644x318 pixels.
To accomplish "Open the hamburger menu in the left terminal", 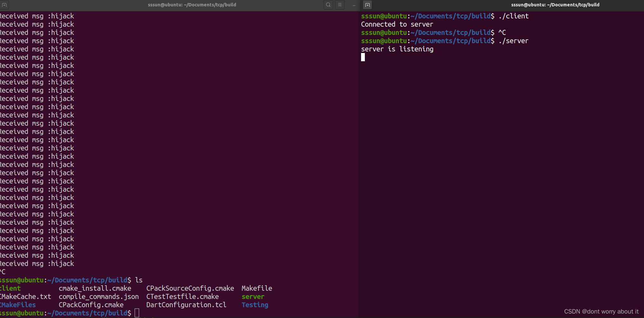I will pyautogui.click(x=340, y=5).
